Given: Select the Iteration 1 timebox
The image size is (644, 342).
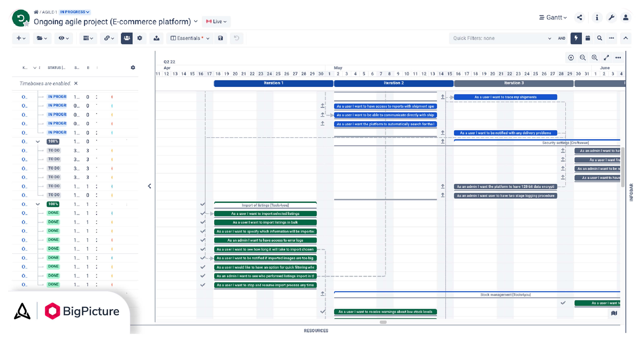Looking at the screenshot, I should pos(273,83).
